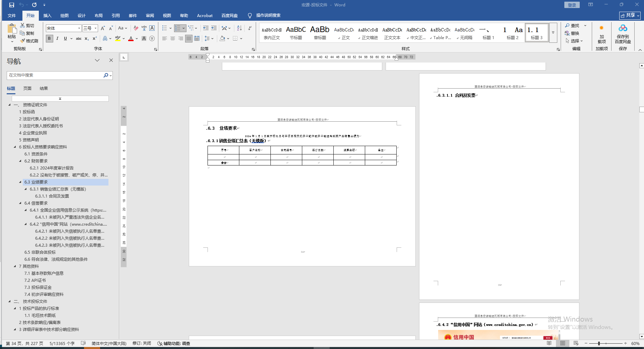Align the text to the left
The width and height of the screenshot is (644, 349).
pos(165,38)
